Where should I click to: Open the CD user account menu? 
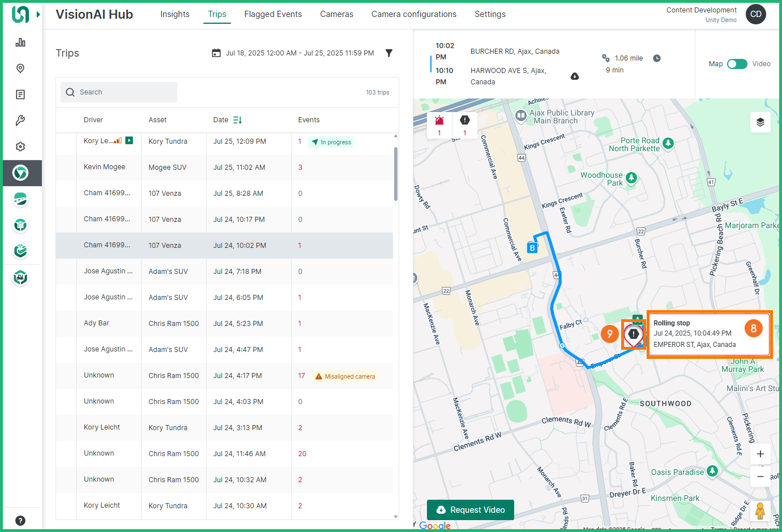coord(755,14)
